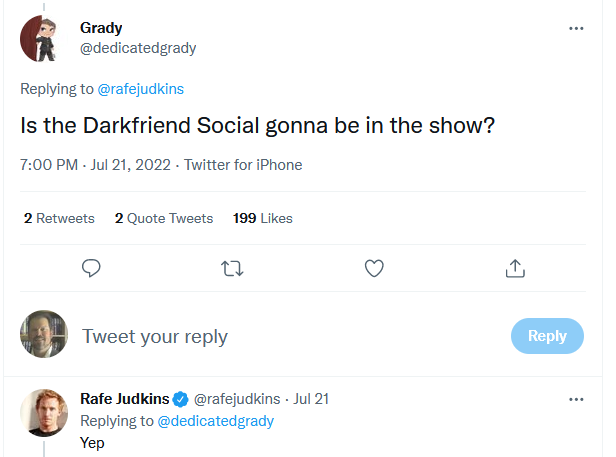This screenshot has width=616, height=457.
Task: Expand more options on Rafe's reply
Action: coord(576,399)
